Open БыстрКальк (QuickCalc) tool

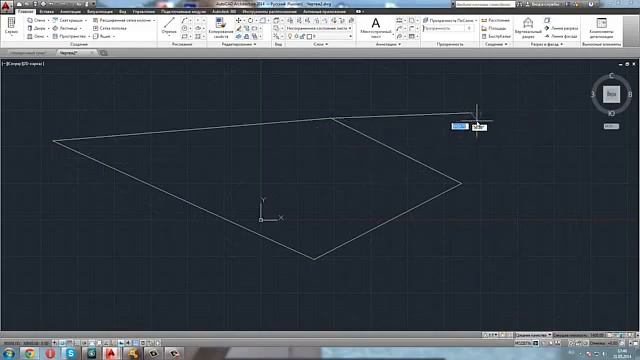496,36
